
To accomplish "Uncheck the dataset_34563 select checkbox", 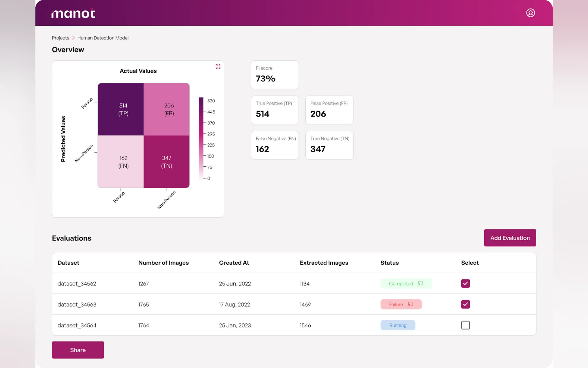I will [x=465, y=304].
